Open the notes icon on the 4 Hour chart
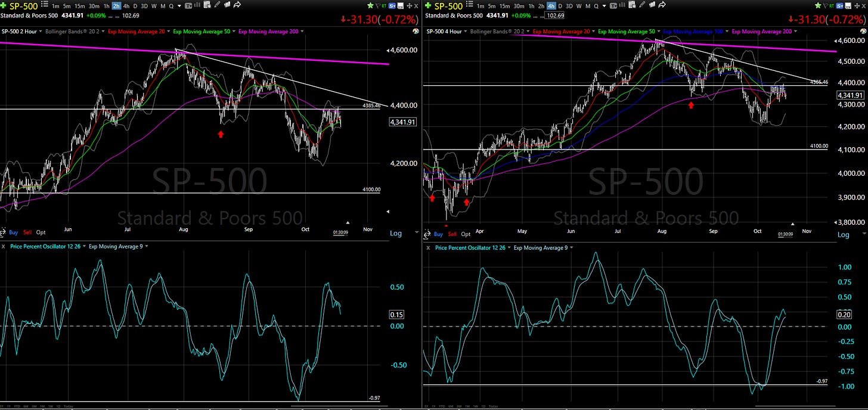Image resolution: width=868 pixels, height=410 pixels. click(652, 5)
